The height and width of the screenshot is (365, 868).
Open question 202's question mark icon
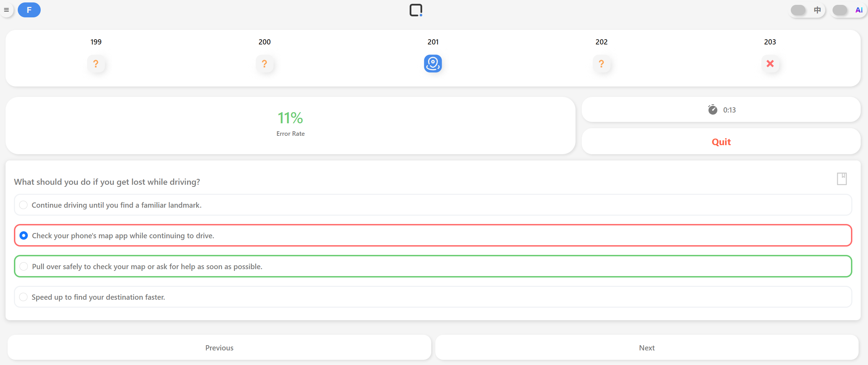[x=601, y=64]
